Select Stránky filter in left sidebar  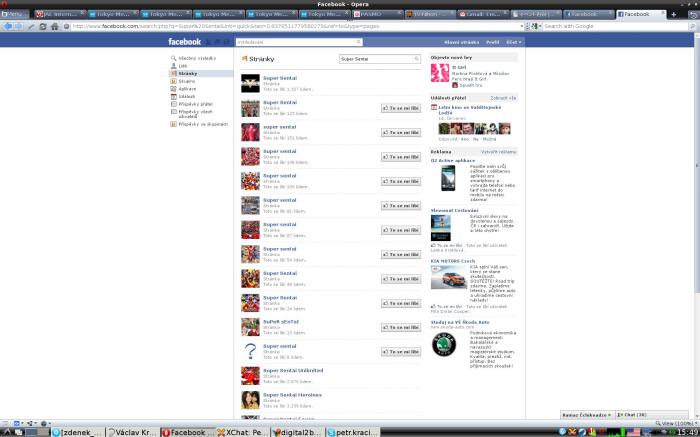tap(201, 74)
